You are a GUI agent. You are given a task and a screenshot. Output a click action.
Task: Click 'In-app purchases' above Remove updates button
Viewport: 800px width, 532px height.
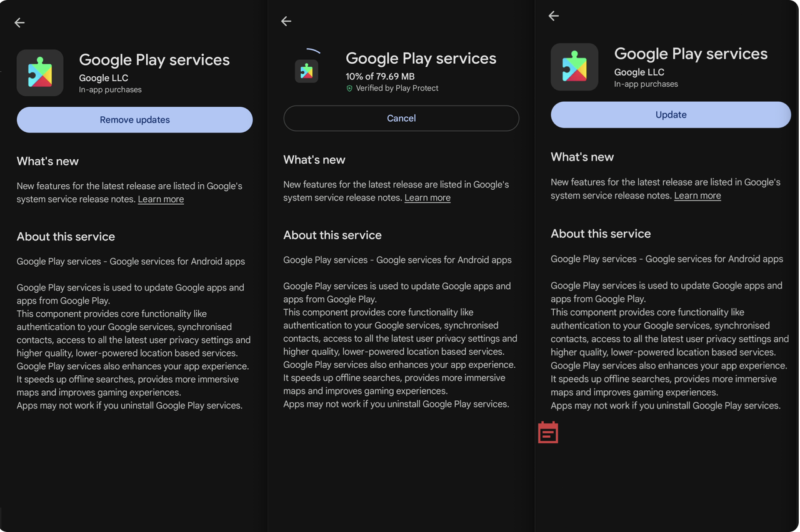[110, 90]
